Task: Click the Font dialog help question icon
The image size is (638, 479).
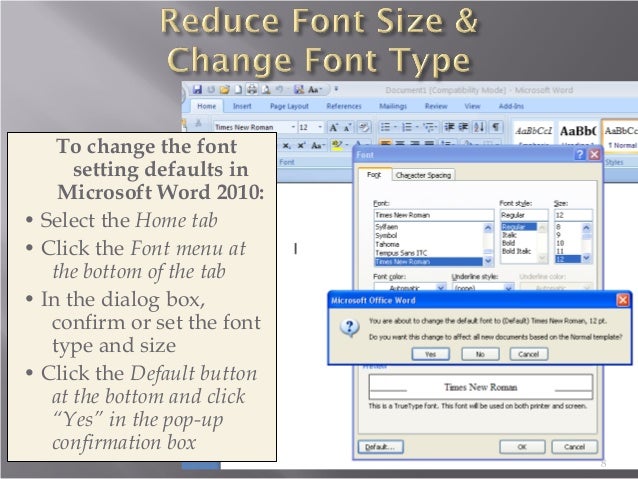Action: (x=580, y=154)
